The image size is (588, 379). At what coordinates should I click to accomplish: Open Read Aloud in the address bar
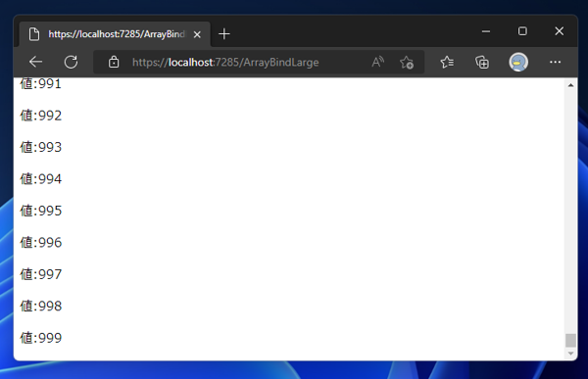pyautogui.click(x=377, y=62)
